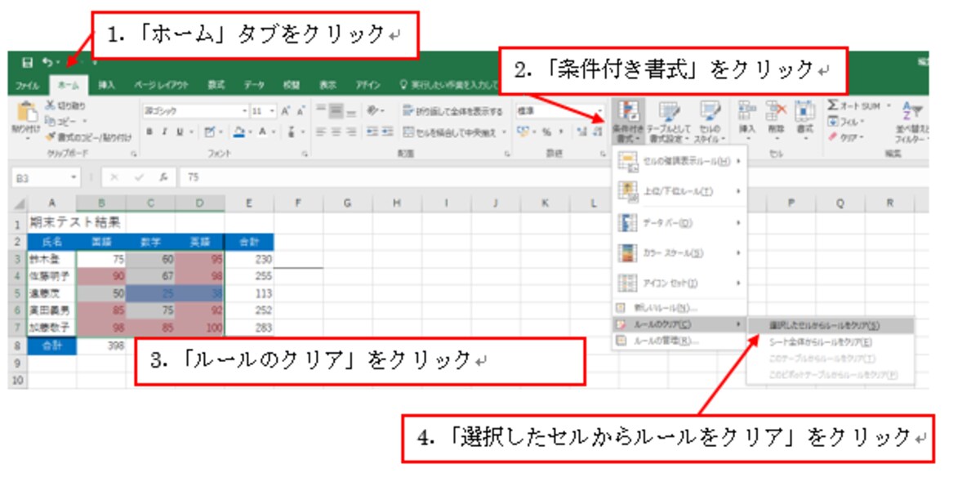
Task: Apply fill color bucket
Action: (x=239, y=132)
